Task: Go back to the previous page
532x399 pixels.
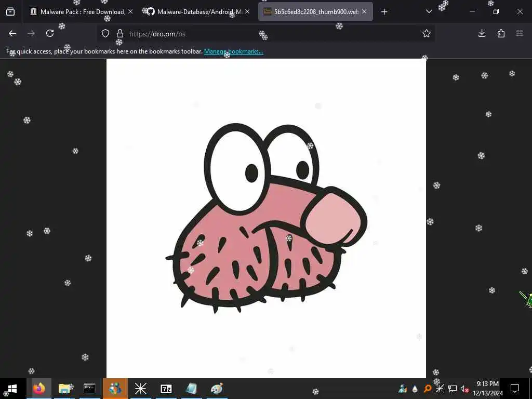Action: pos(12,33)
